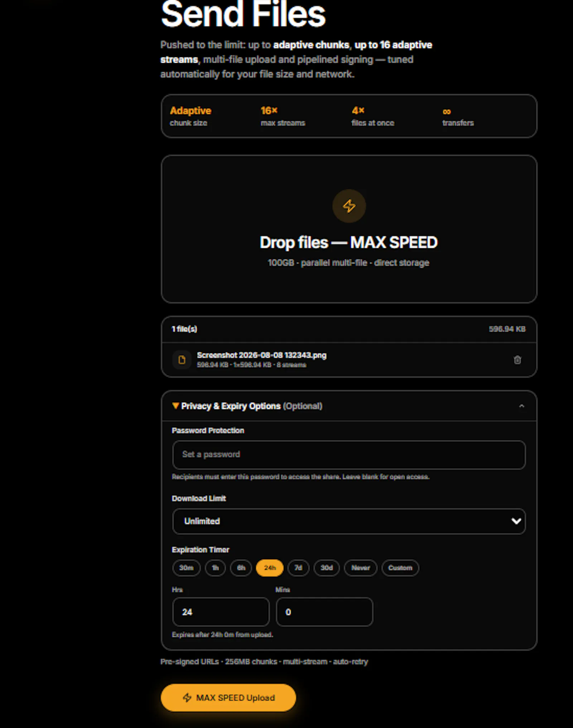
Task: Delete the Screenshot file with trash icon
Action: pos(517,360)
